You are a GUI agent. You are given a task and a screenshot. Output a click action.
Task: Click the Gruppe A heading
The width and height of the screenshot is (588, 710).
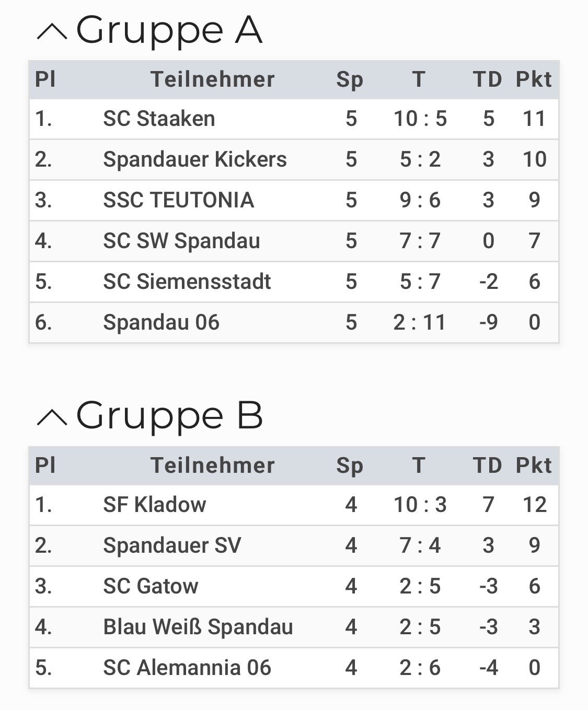tap(169, 30)
